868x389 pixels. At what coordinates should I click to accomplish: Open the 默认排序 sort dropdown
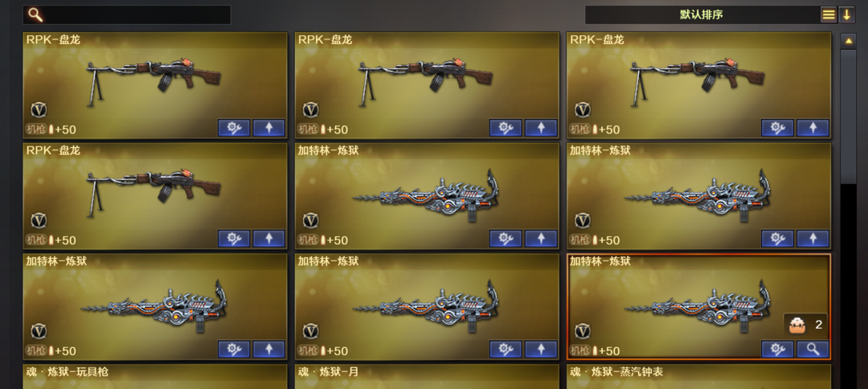pyautogui.click(x=702, y=15)
